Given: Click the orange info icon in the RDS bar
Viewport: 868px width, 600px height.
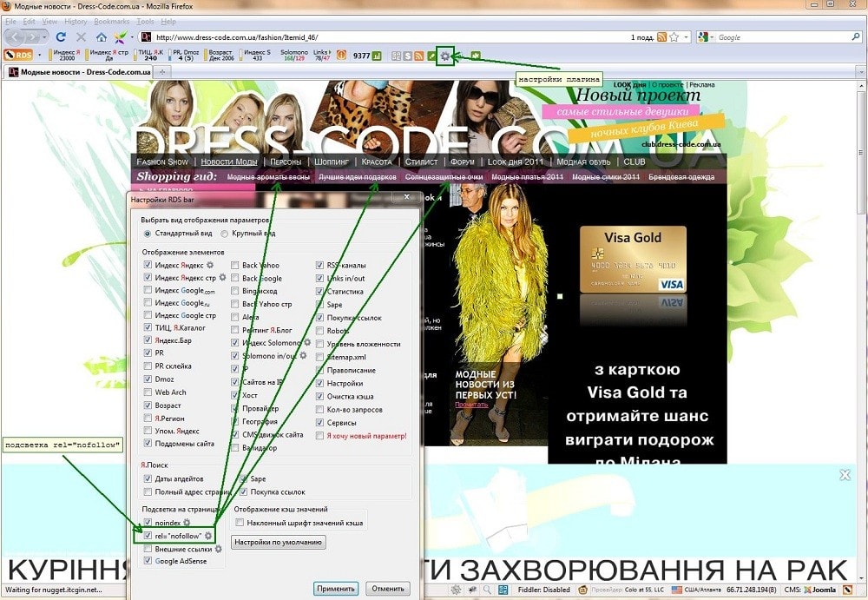Looking at the screenshot, I should tap(341, 55).
